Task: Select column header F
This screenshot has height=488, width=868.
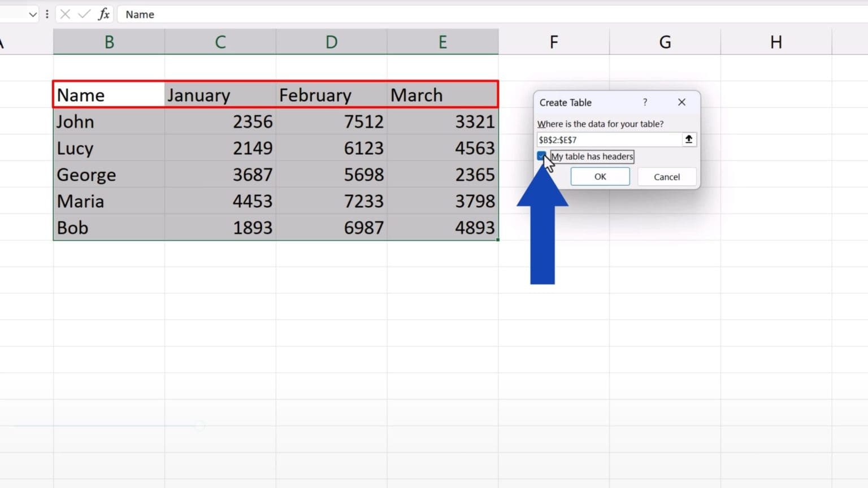Action: [553, 41]
